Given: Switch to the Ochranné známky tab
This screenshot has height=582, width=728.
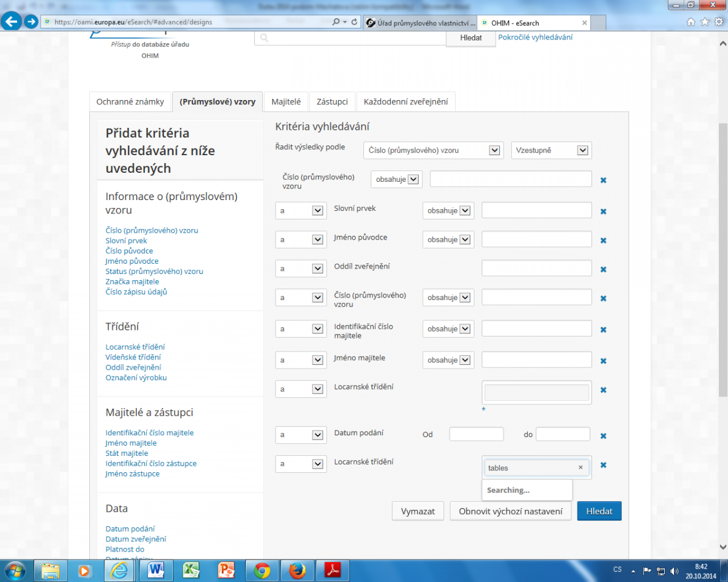Looking at the screenshot, I should click(130, 102).
